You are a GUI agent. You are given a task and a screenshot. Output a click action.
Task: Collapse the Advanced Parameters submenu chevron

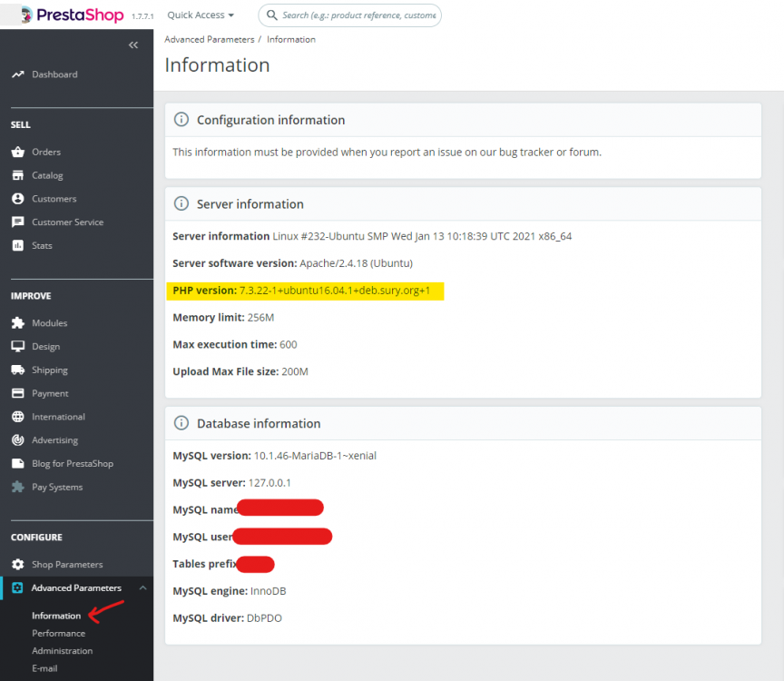143,587
